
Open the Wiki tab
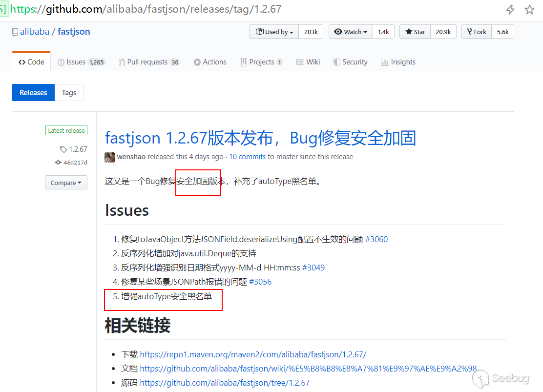[x=308, y=62]
